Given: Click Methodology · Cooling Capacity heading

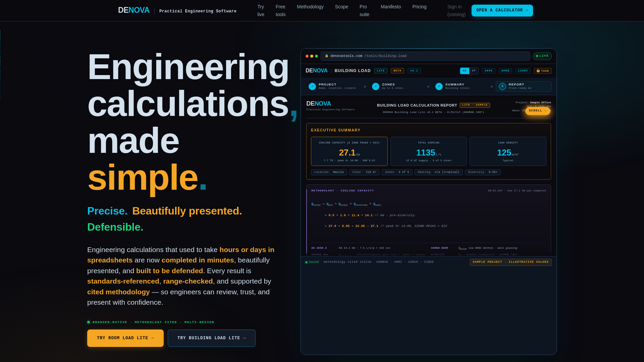Looking at the screenshot, I should 342,191.
